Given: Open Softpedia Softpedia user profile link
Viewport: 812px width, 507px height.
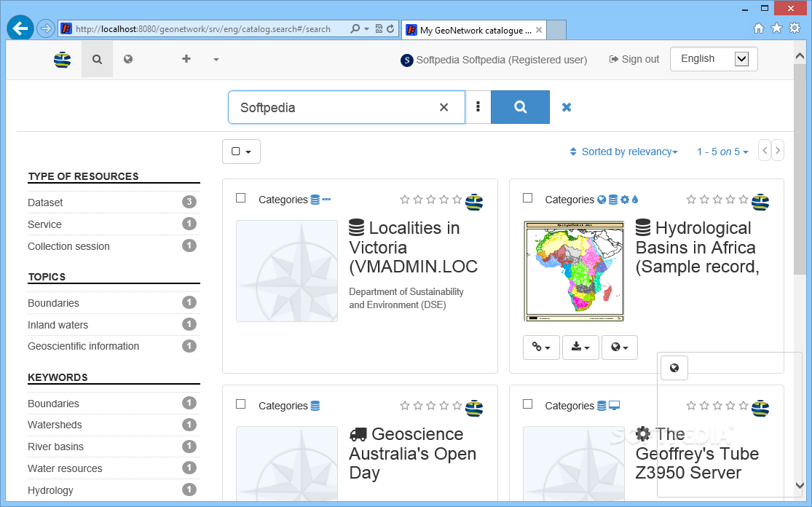Looking at the screenshot, I should tap(494, 60).
